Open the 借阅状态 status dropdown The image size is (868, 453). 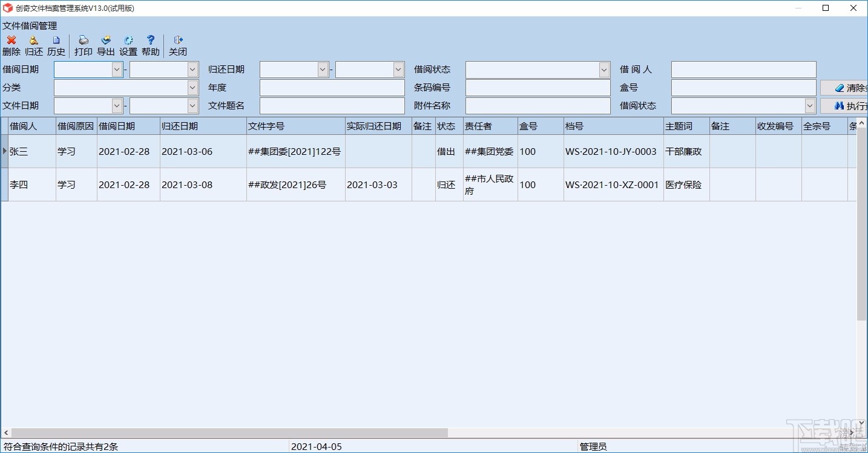click(605, 69)
